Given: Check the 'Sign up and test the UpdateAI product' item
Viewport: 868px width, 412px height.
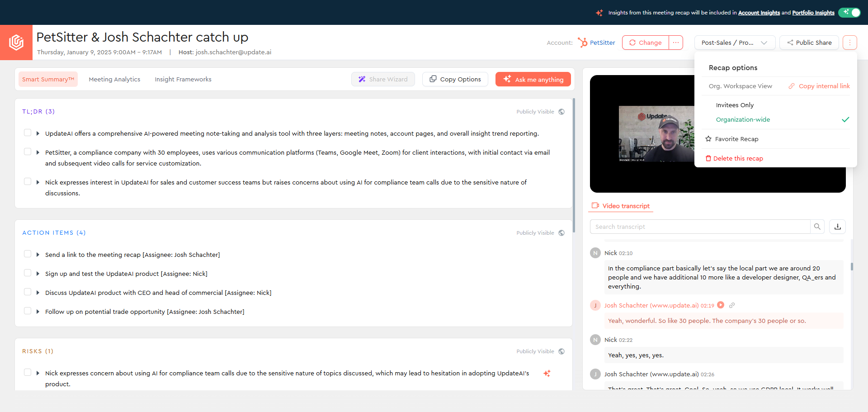Looking at the screenshot, I should (28, 273).
